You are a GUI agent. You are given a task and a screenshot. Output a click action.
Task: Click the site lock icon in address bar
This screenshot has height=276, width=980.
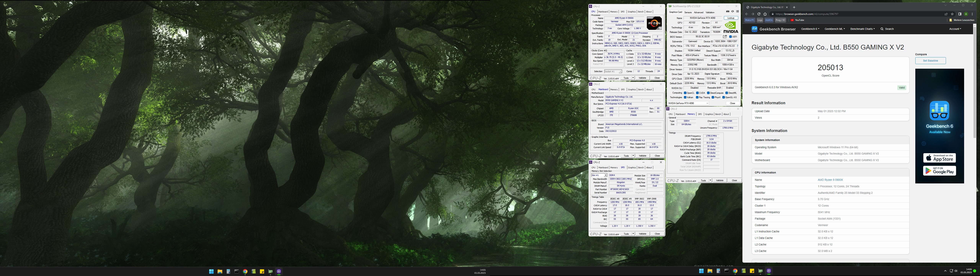(773, 14)
